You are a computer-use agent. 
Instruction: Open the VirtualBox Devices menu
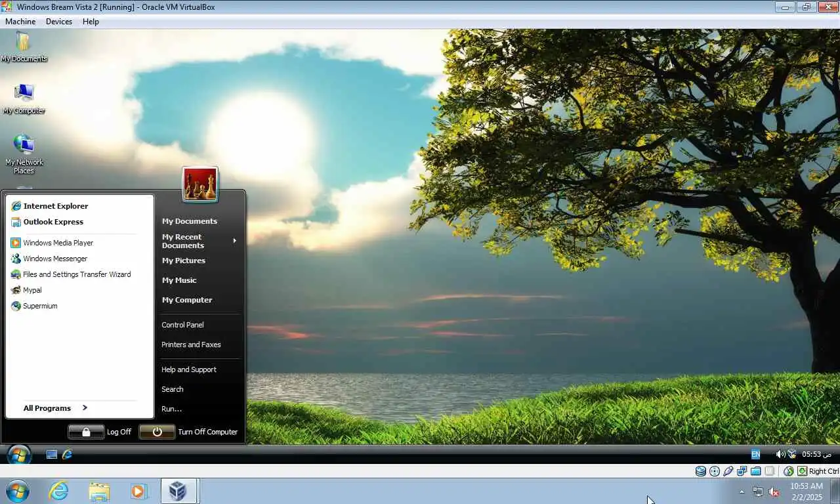[59, 22]
